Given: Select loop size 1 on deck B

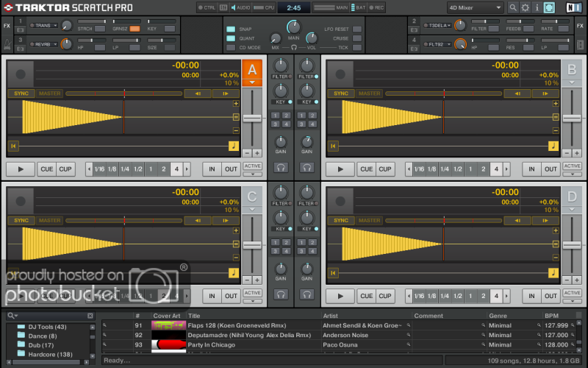Looking at the screenshot, I should click(470, 169).
